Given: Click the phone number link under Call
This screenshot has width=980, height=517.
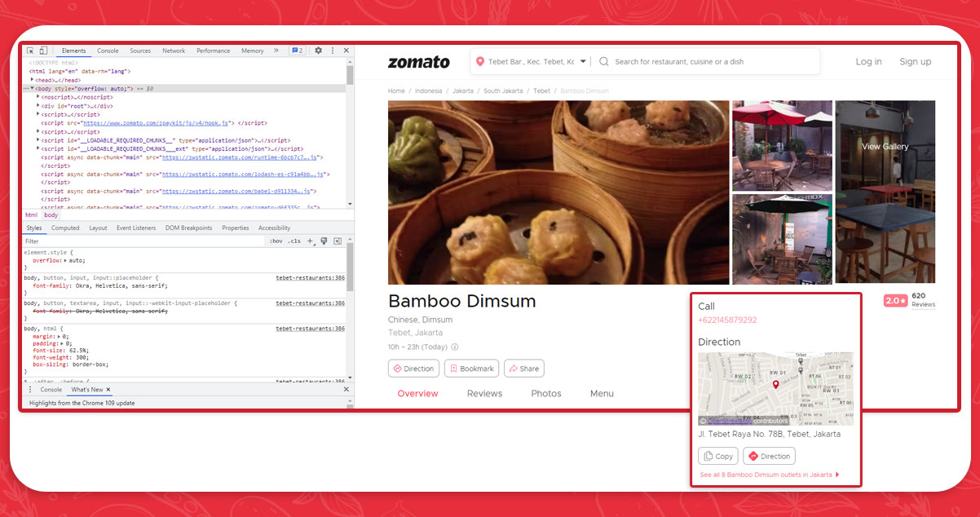Looking at the screenshot, I should tap(727, 320).
